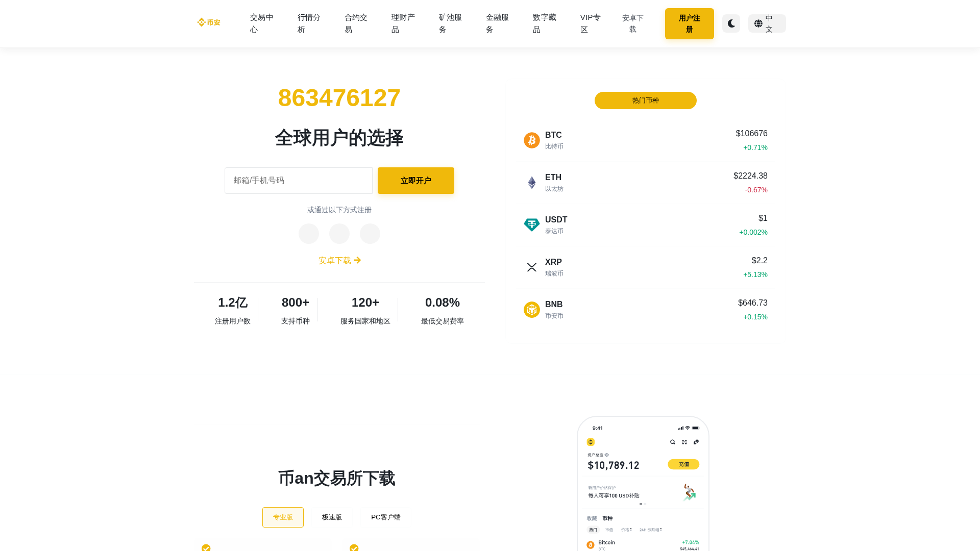Open VIP专区 menu
The height and width of the screenshot is (551, 980).
click(x=591, y=23)
